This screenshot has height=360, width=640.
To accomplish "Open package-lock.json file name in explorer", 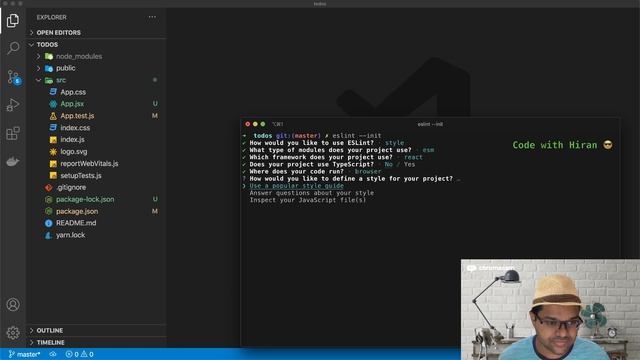I will (x=85, y=199).
